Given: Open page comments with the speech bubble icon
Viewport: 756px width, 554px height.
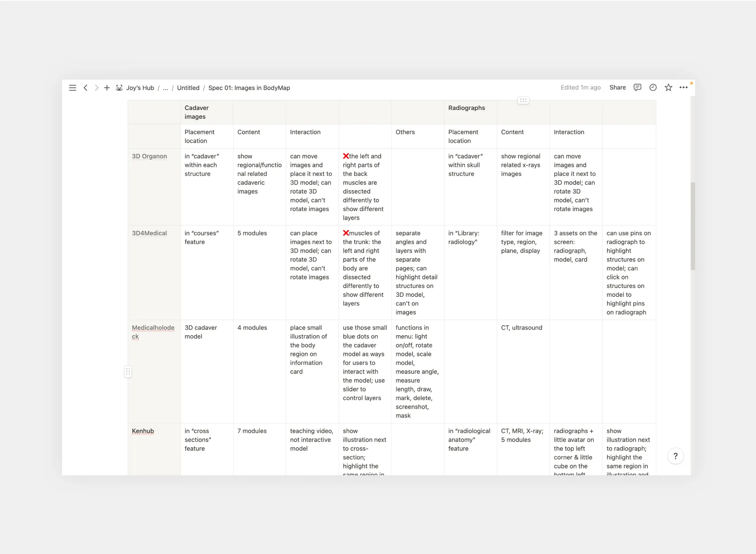Looking at the screenshot, I should 637,87.
